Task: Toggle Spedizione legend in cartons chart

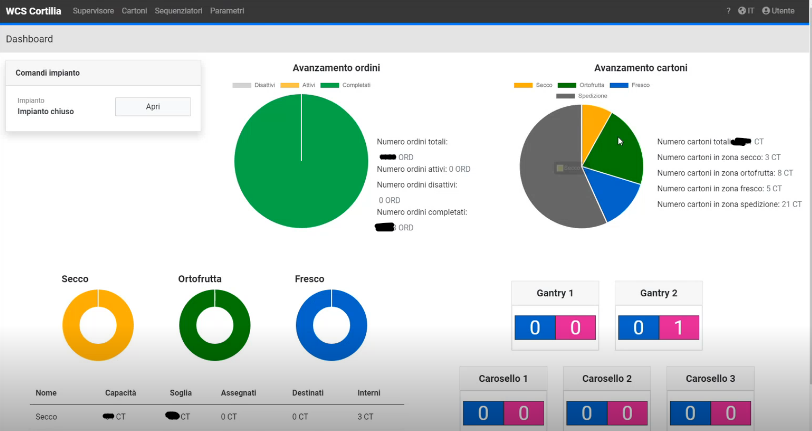Action: [x=575, y=96]
